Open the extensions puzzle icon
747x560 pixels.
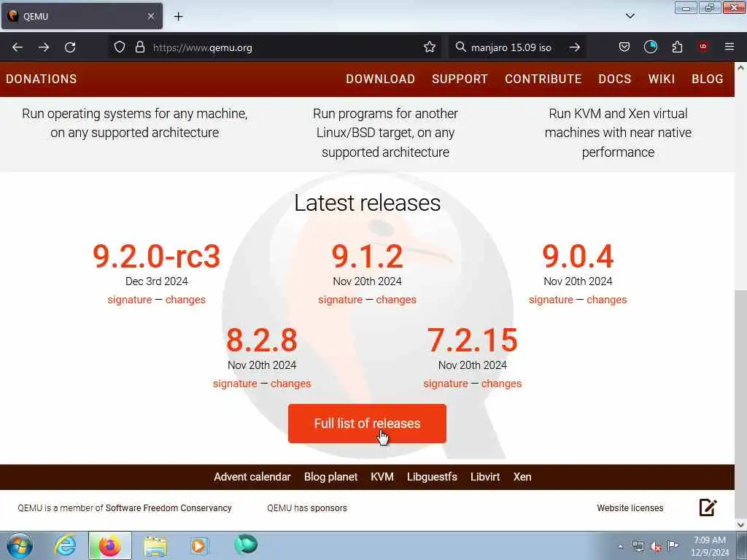pyautogui.click(x=677, y=47)
